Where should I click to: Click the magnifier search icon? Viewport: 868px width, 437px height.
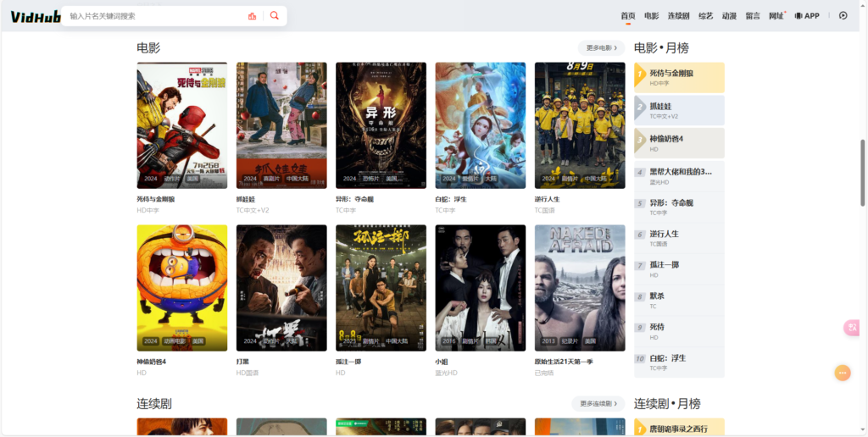275,15
